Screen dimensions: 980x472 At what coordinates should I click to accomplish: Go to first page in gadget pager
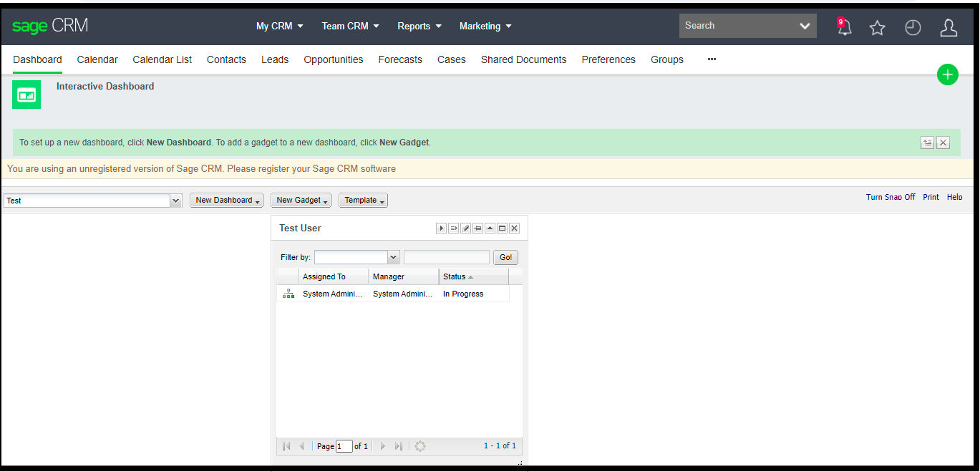point(286,446)
